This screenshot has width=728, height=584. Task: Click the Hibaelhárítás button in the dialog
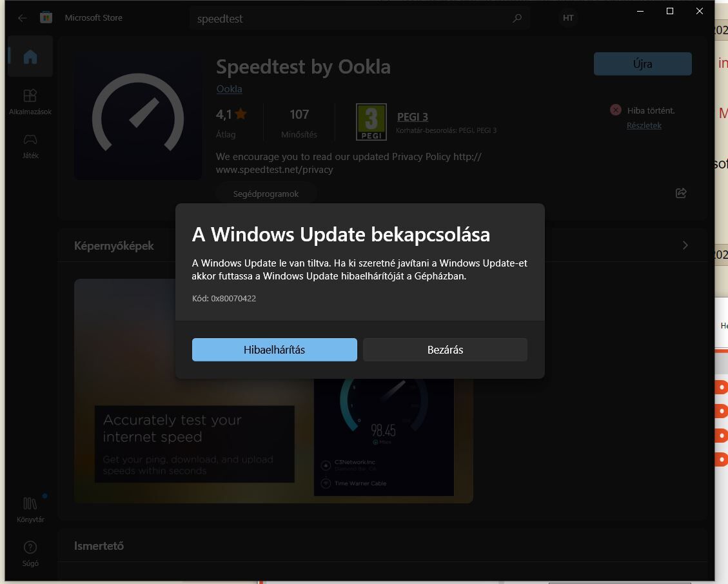(x=275, y=350)
